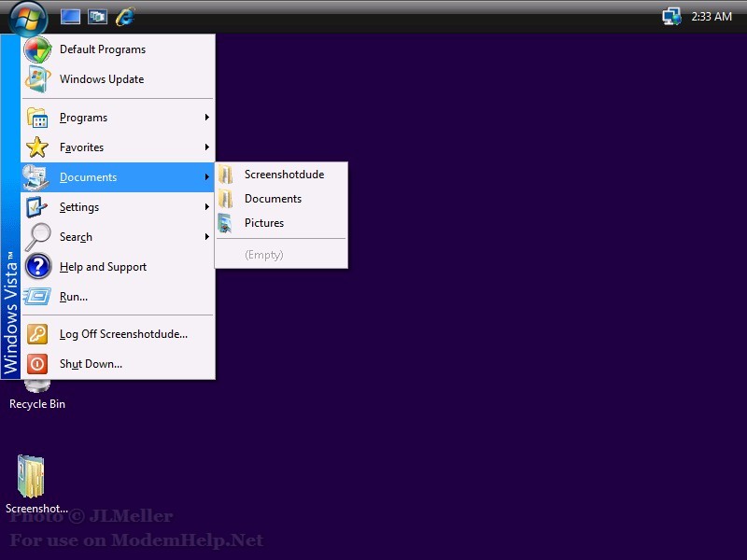Open Documents label in the submenu
The width and height of the screenshot is (747, 560).
pos(273,199)
